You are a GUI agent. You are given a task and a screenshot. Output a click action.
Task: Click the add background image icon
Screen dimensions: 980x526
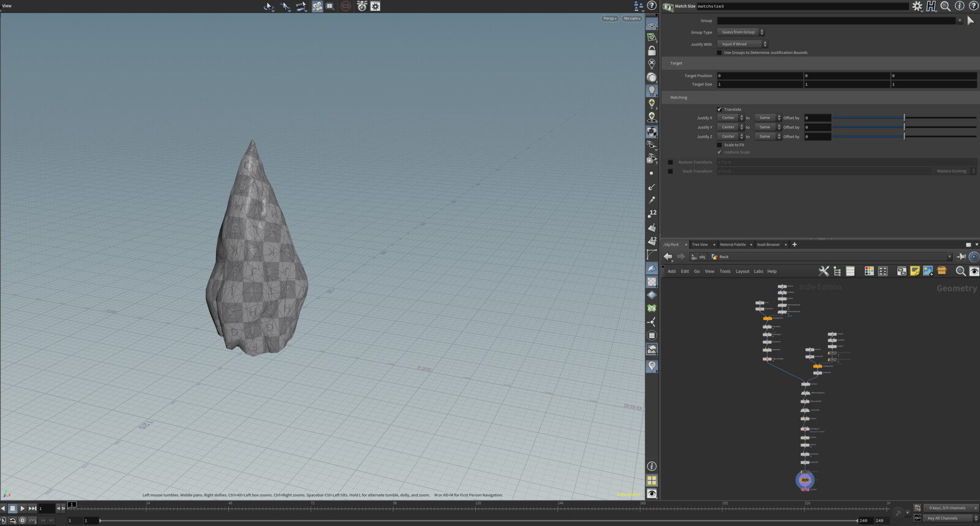point(928,271)
